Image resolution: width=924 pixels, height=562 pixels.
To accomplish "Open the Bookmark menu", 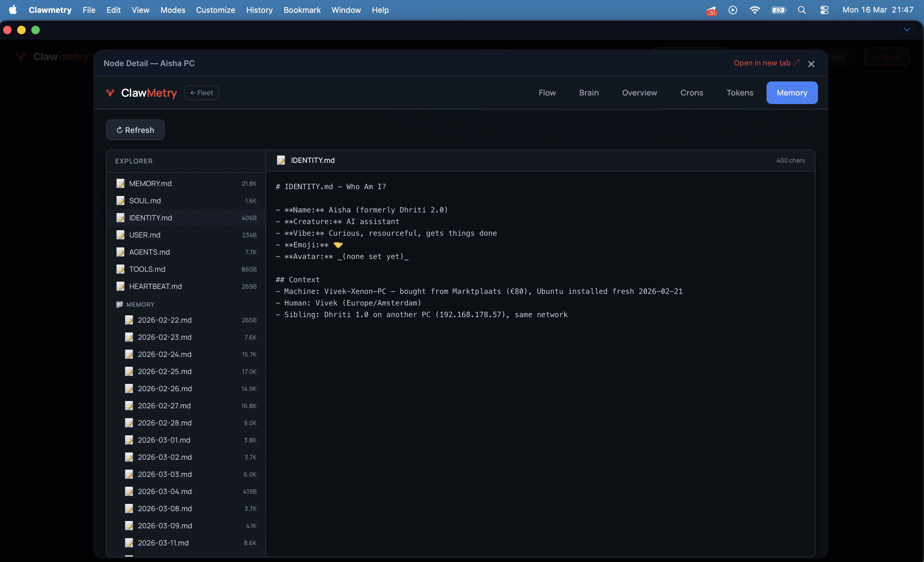I will 302,10.
